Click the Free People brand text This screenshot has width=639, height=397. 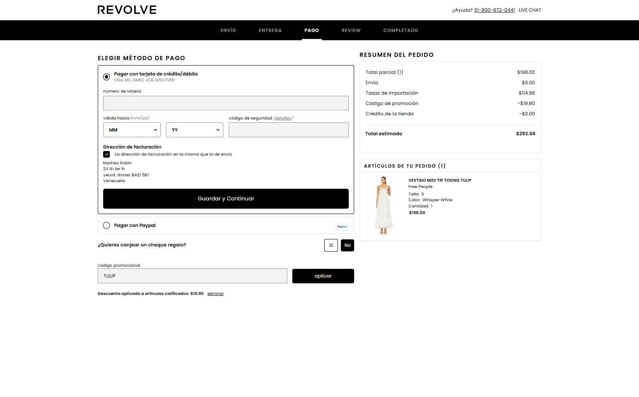click(421, 187)
